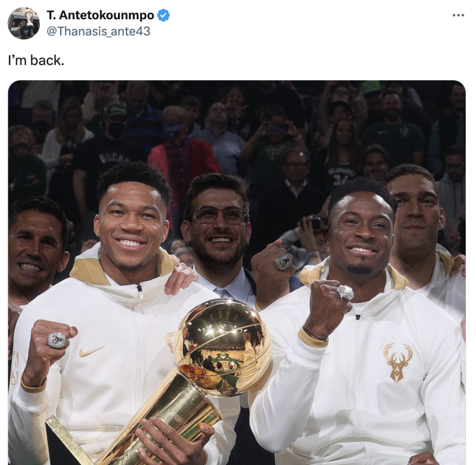Click the @Thanasis_ante43 handle

point(98,31)
